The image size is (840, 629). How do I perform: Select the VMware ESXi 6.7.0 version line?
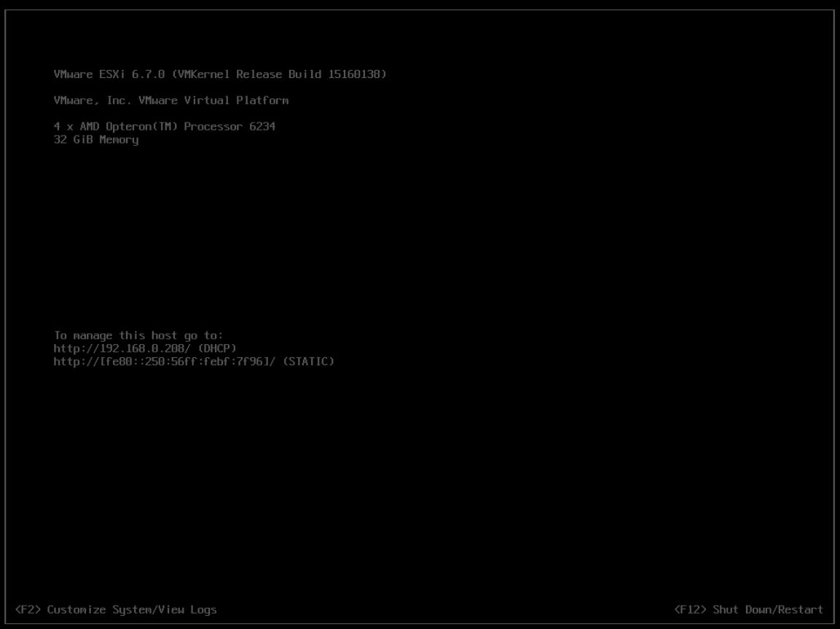click(220, 74)
